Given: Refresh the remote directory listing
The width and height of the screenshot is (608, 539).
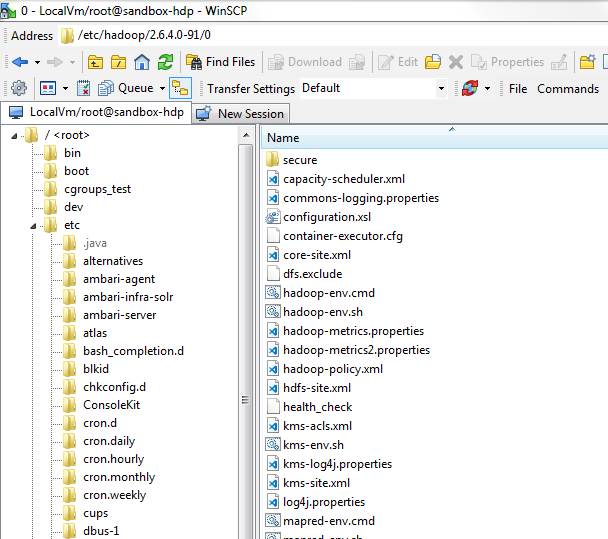Looking at the screenshot, I should [x=165, y=62].
